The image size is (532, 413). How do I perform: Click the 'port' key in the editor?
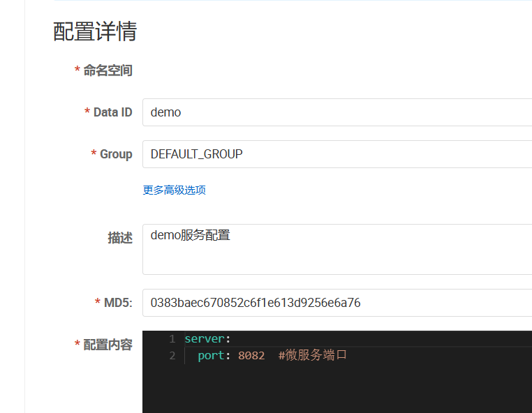point(211,356)
